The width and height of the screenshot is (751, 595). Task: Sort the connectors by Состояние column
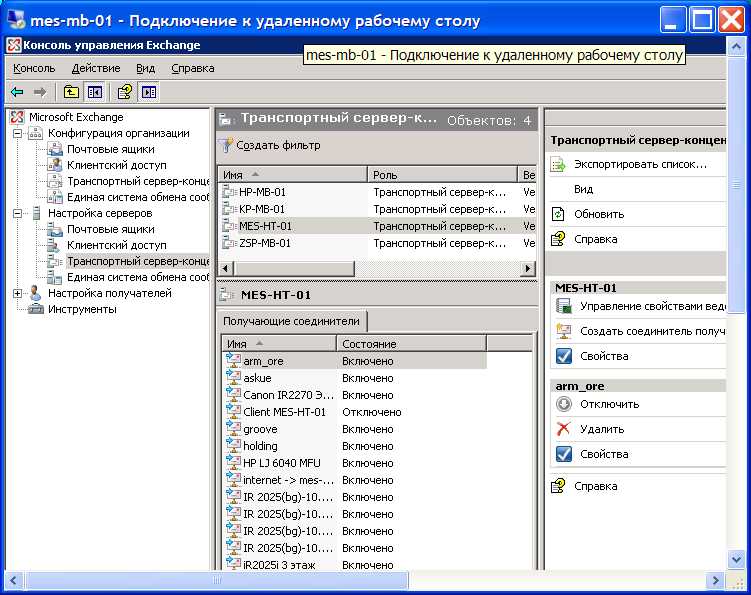pyautogui.click(x=411, y=344)
